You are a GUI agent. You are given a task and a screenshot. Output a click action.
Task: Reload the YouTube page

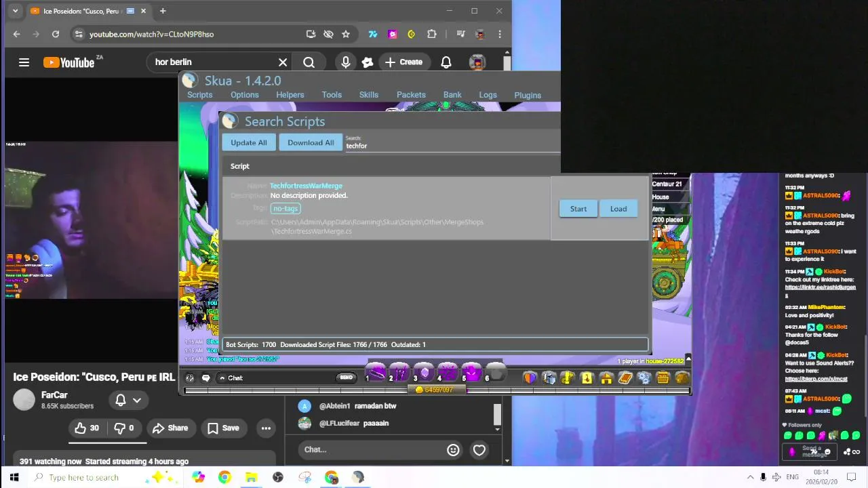click(x=56, y=34)
